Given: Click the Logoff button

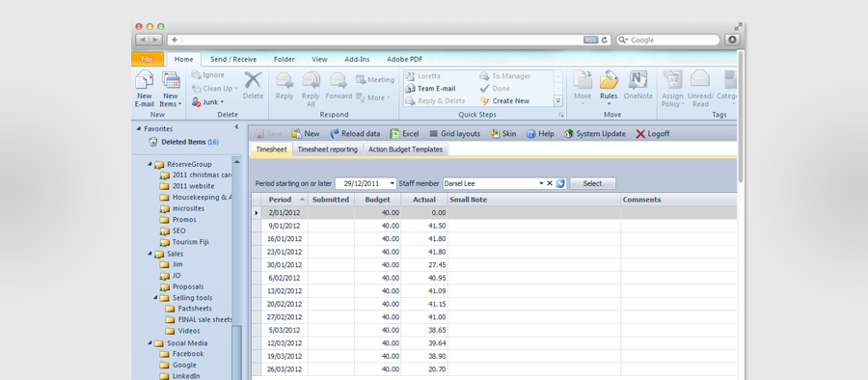Looking at the screenshot, I should point(653,133).
